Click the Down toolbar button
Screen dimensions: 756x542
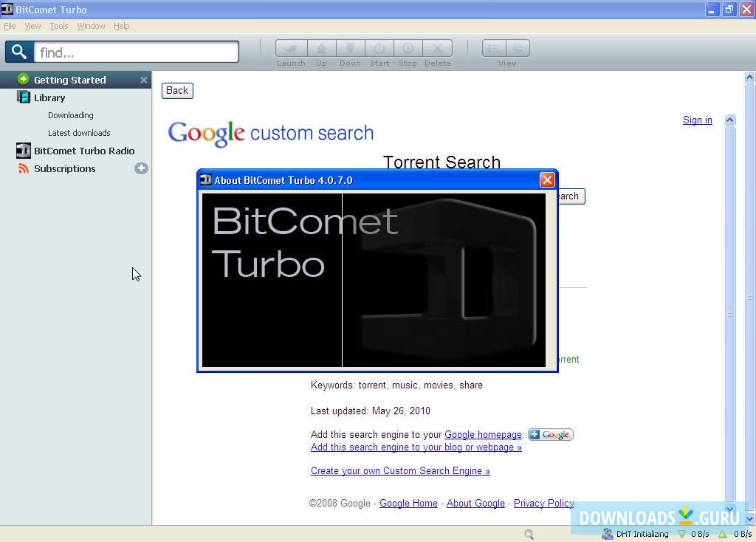point(351,48)
